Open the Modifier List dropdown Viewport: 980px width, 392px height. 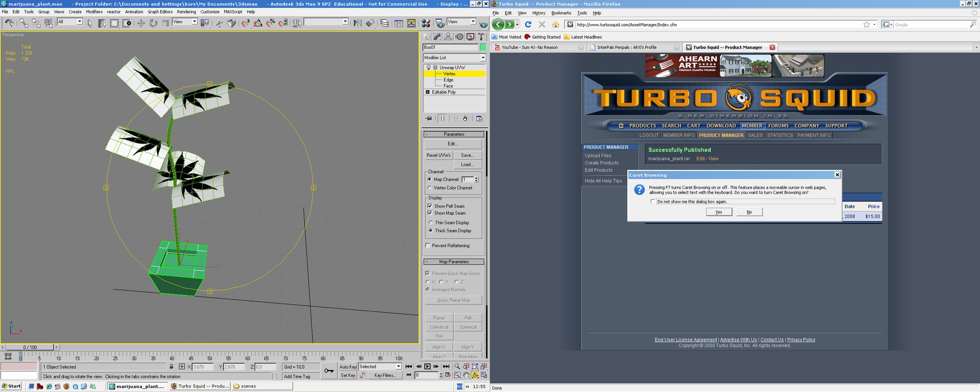pos(483,58)
